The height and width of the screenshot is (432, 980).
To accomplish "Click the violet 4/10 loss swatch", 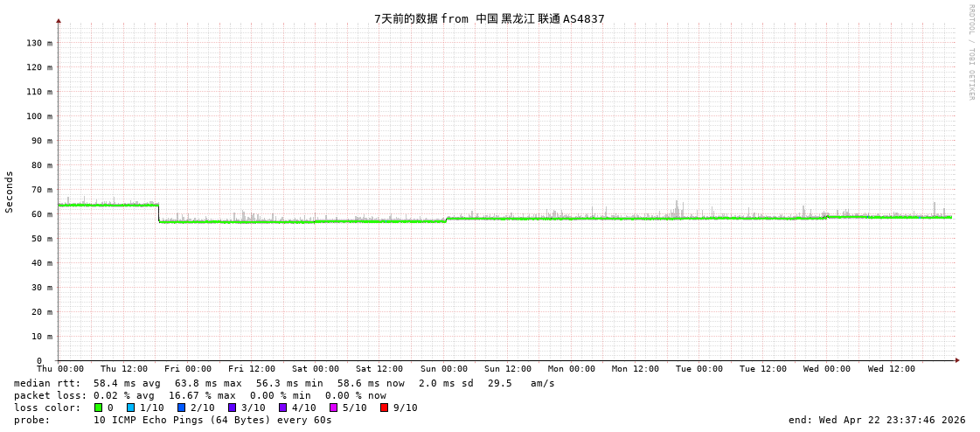I will tap(282, 408).
